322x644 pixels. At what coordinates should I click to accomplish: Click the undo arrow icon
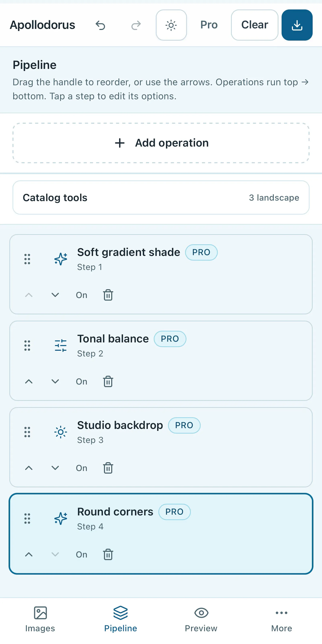pos(100,25)
